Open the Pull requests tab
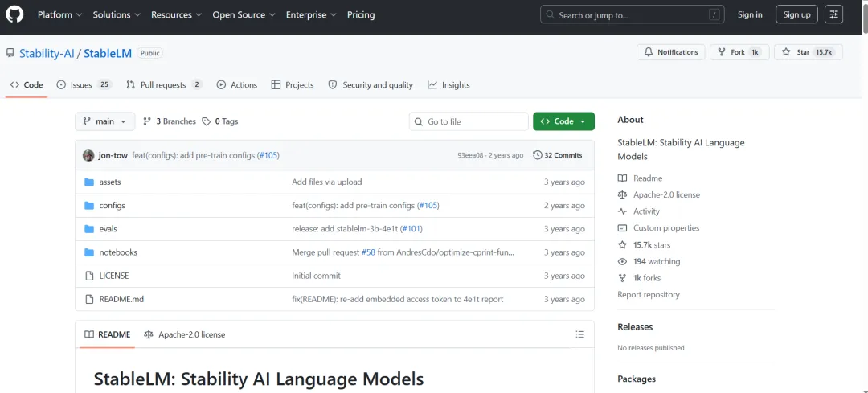This screenshot has width=868, height=393. tap(164, 84)
